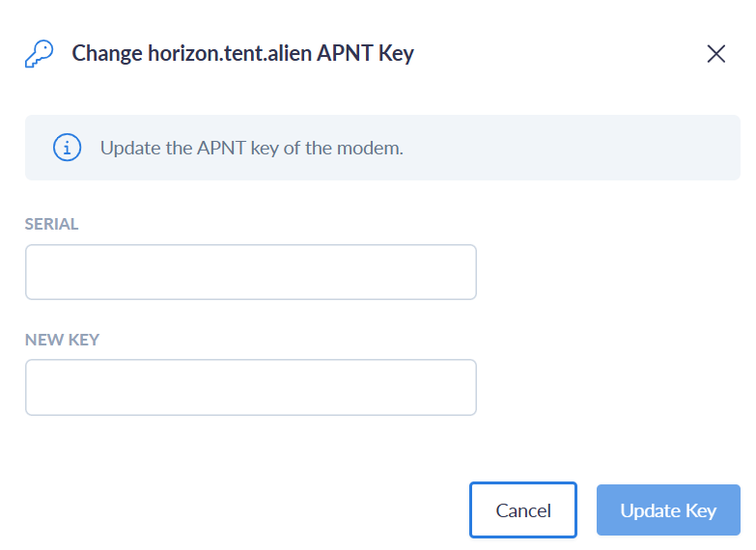
Task: Click the 'Update the APNT key' info text
Action: 251,149
